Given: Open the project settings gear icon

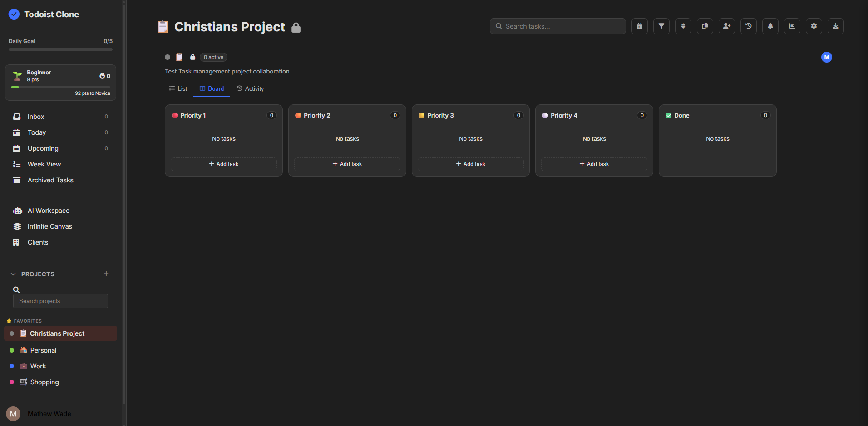Looking at the screenshot, I should 814,26.
